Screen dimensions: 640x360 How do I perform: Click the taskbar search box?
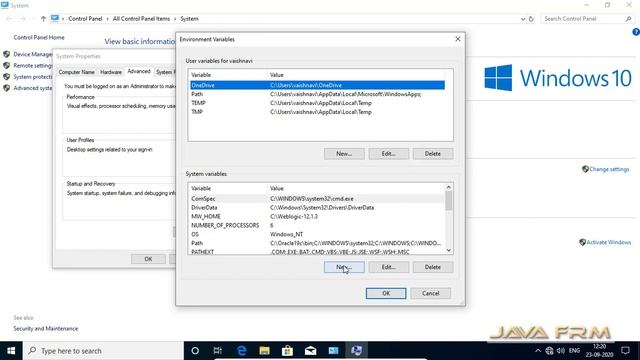pyautogui.click(x=103, y=351)
